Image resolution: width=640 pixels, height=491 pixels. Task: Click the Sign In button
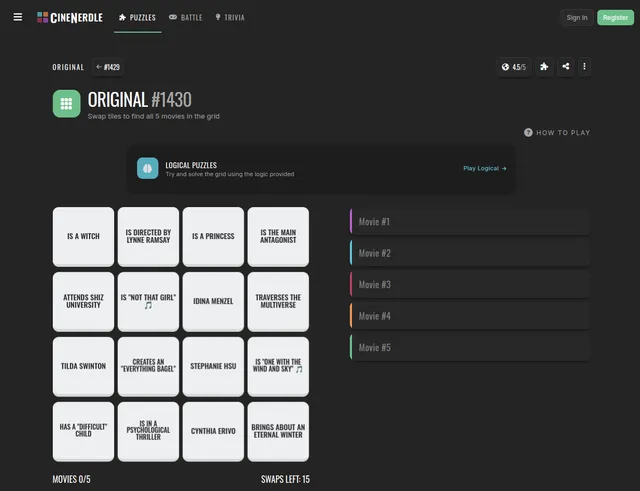[x=577, y=18]
